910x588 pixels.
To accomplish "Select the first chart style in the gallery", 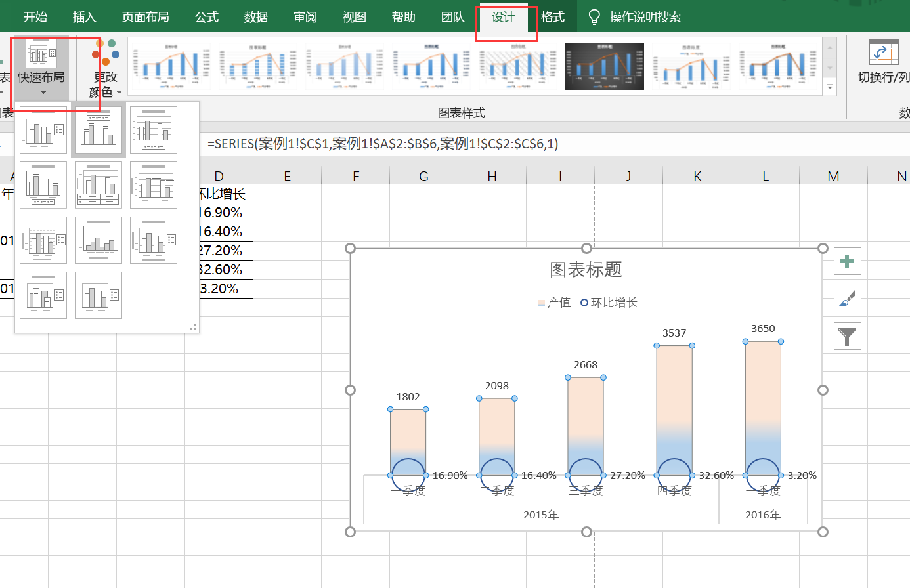I will pos(171,66).
